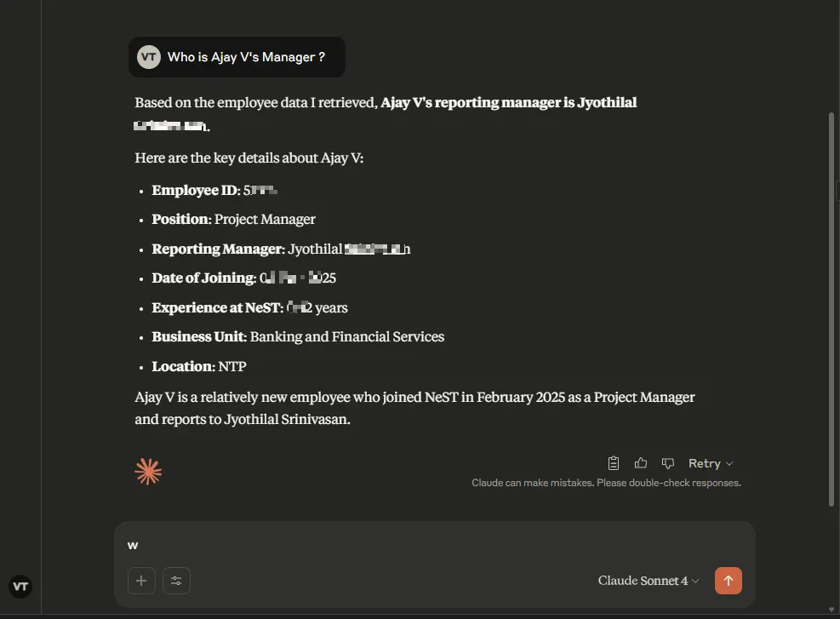The image size is (840, 619).
Task: Open search and tools sliders icon
Action: 176,581
